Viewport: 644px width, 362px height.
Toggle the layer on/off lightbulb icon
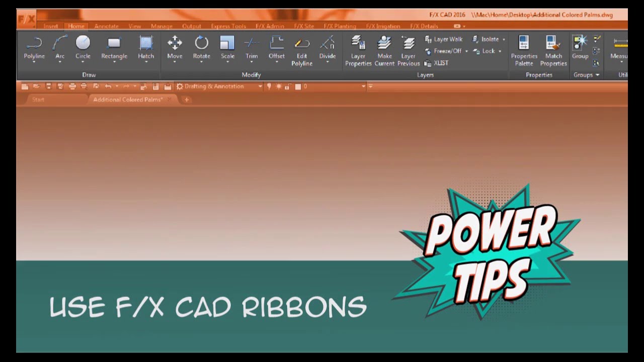coord(269,86)
